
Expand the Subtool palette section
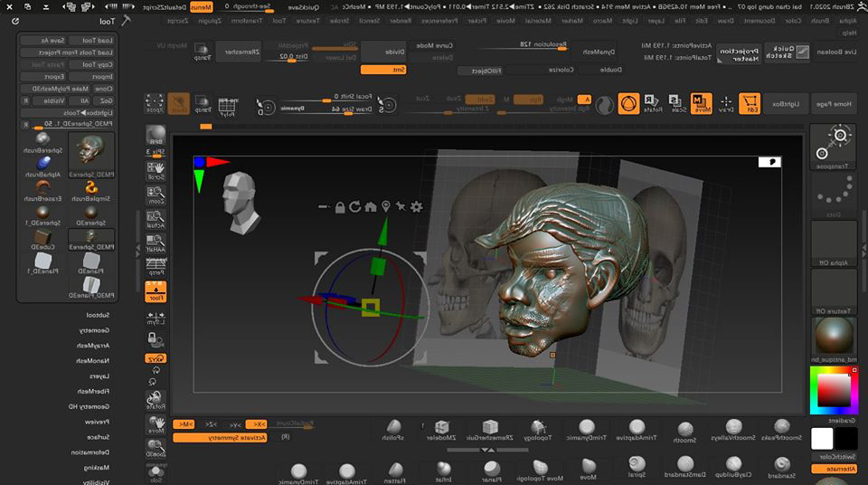pyautogui.click(x=98, y=315)
